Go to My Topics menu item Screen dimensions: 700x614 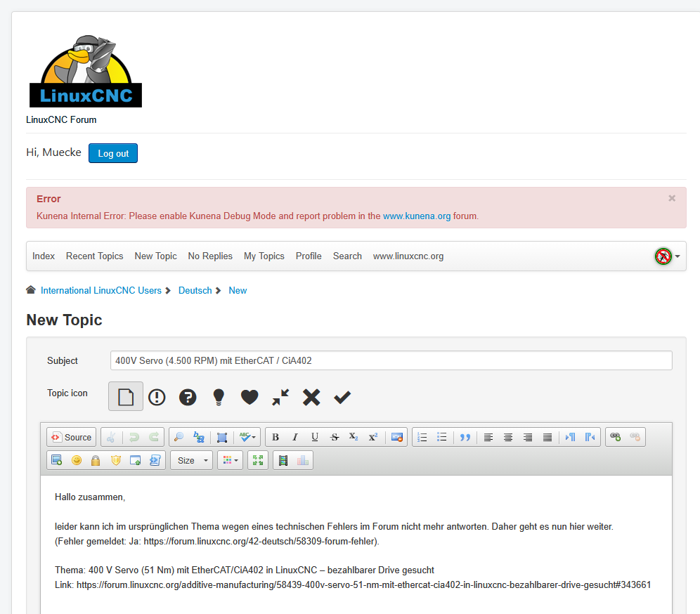[x=264, y=256]
